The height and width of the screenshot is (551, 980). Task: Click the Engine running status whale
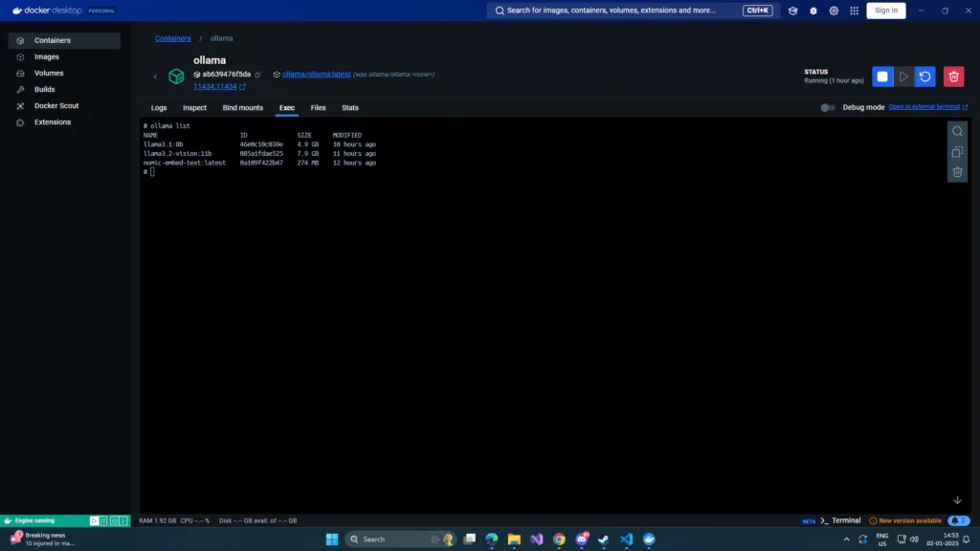pos(8,521)
